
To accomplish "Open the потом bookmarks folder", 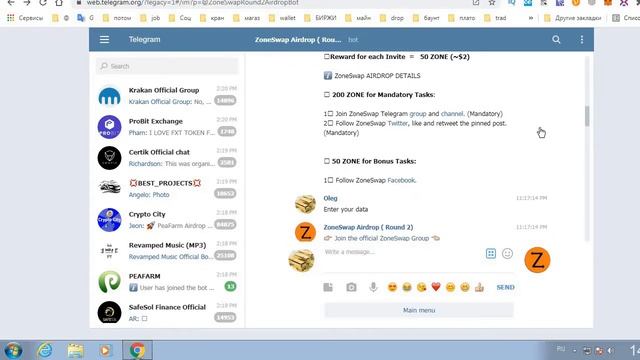I will (117, 18).
